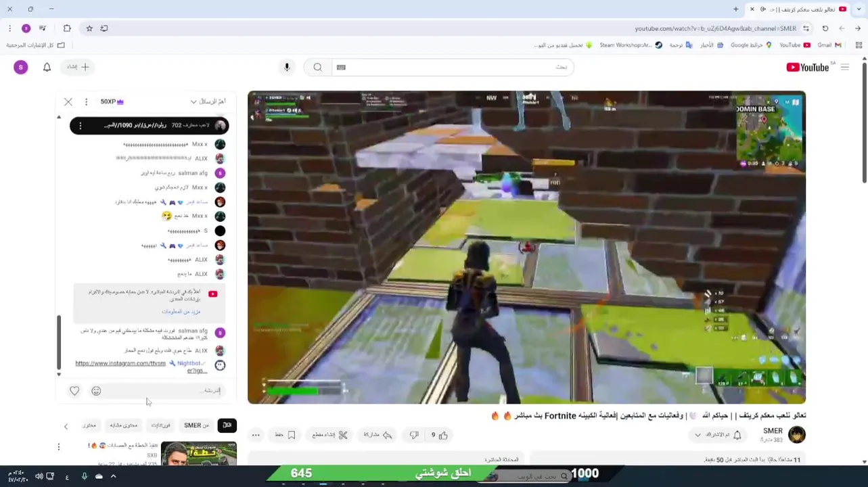Click the Clip scissors button
The image size is (868, 487).
[x=329, y=435]
